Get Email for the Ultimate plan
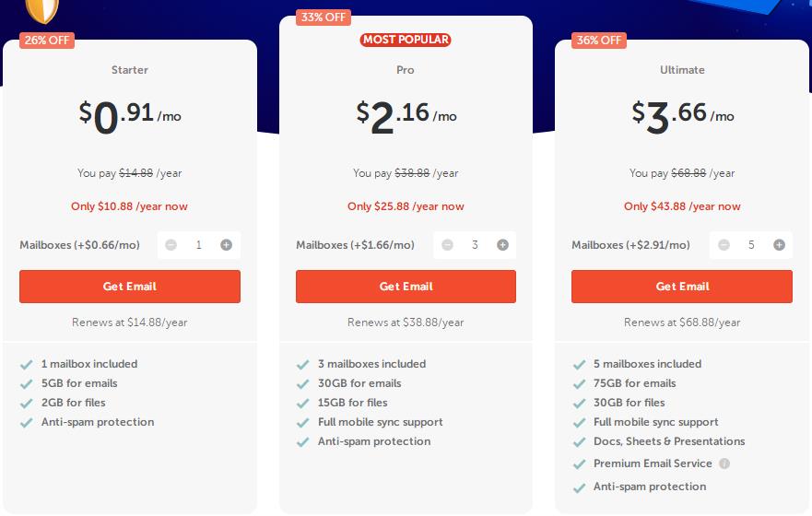The width and height of the screenshot is (812, 516). (x=682, y=287)
